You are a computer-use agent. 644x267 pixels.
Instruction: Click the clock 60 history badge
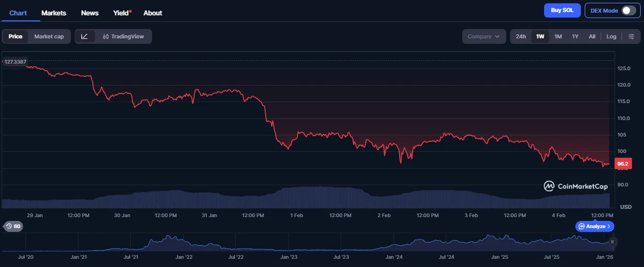point(13,226)
